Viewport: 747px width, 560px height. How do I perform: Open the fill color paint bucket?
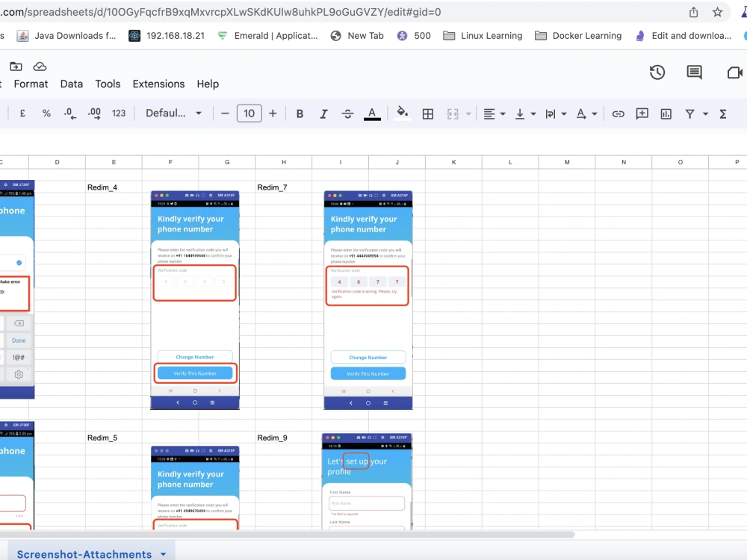coord(403,113)
